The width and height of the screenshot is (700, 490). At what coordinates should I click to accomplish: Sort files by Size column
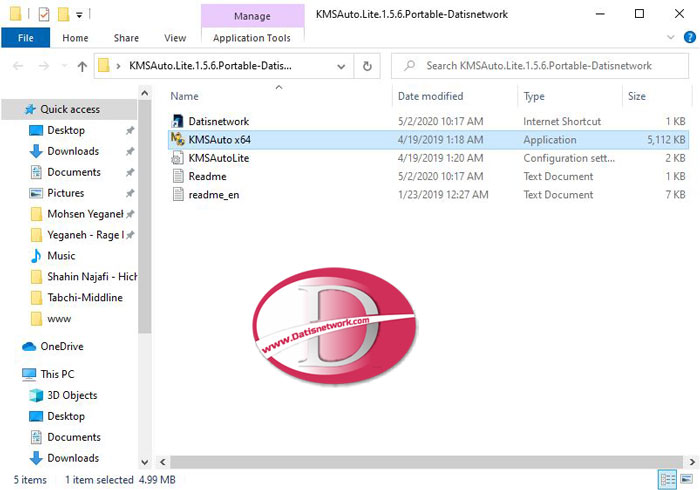coord(637,96)
